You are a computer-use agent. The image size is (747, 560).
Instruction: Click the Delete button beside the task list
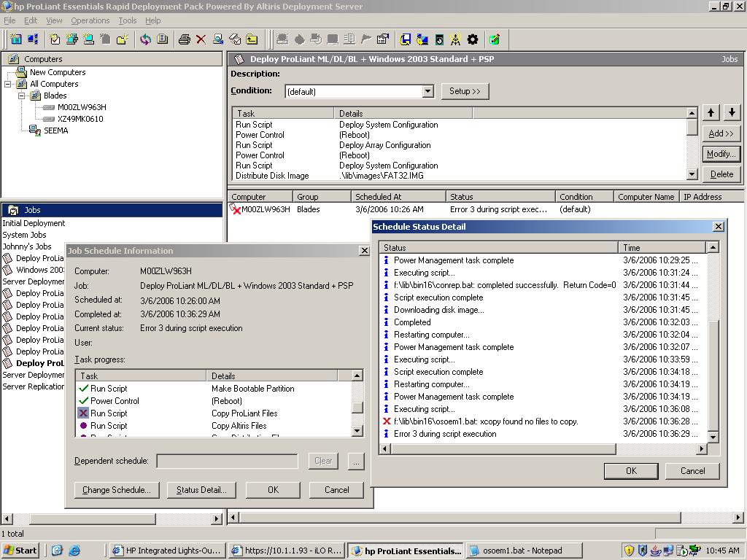(x=721, y=174)
